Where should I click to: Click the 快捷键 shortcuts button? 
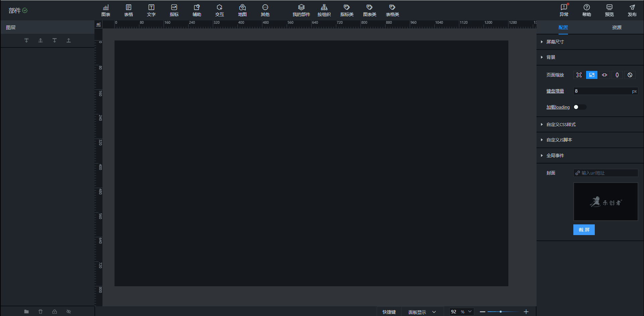(389, 312)
